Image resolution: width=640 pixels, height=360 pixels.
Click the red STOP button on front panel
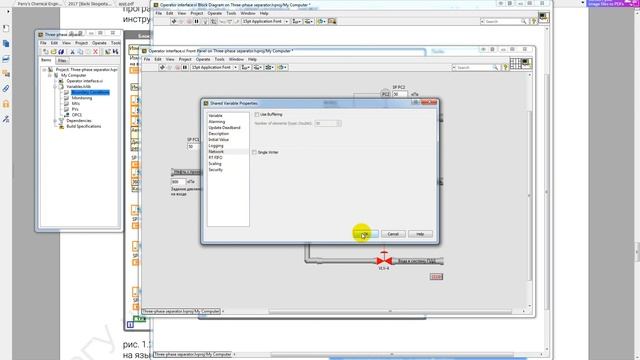tap(436, 277)
